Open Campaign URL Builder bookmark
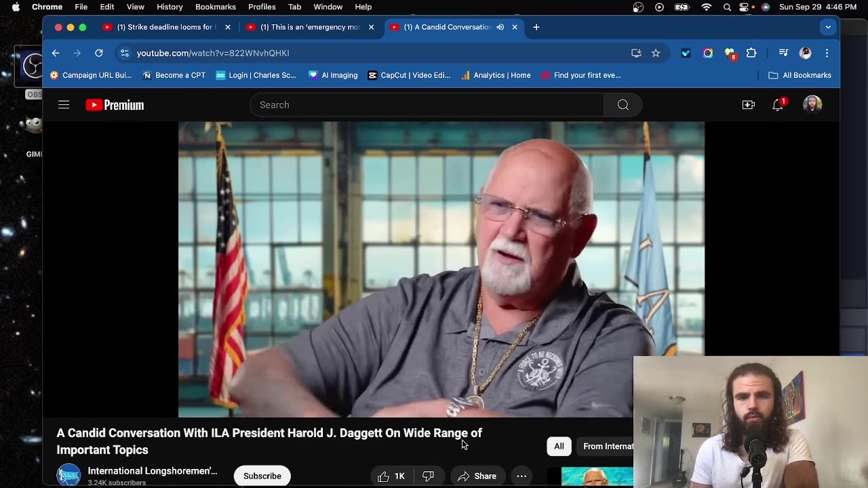 click(x=91, y=75)
